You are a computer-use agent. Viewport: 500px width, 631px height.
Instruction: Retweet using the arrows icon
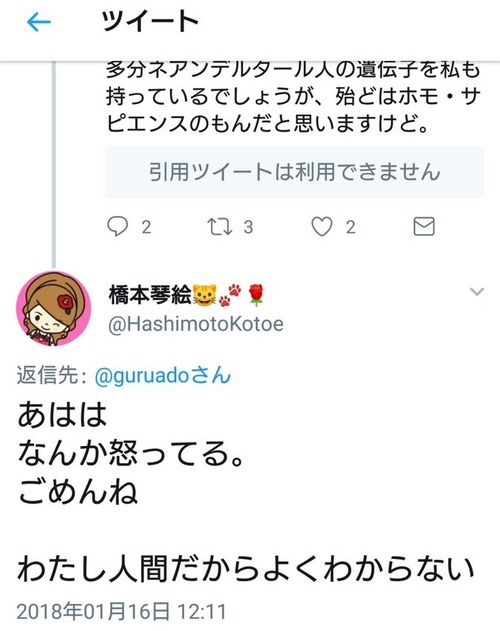(220, 227)
